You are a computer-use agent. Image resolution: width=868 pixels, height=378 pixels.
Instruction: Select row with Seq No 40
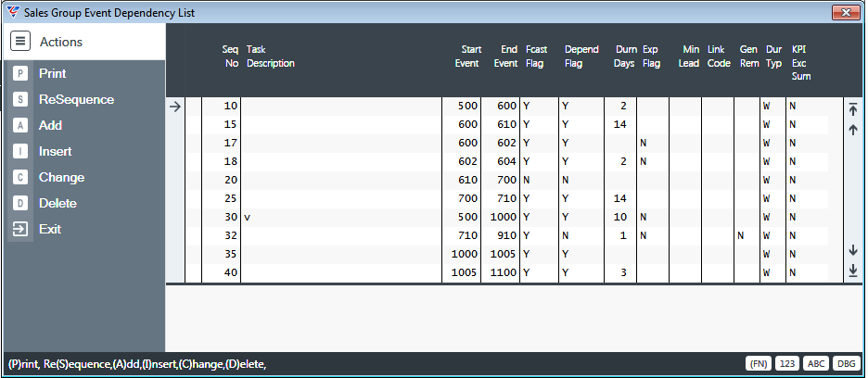point(506,273)
